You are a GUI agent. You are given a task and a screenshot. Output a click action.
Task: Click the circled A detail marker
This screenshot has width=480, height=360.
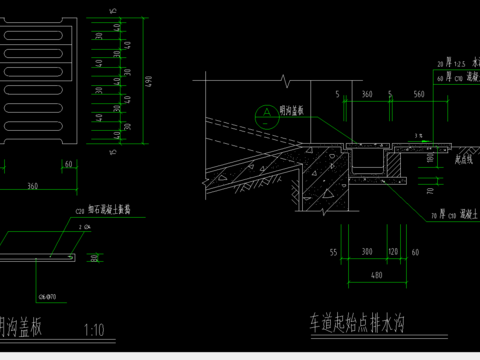click(x=267, y=117)
